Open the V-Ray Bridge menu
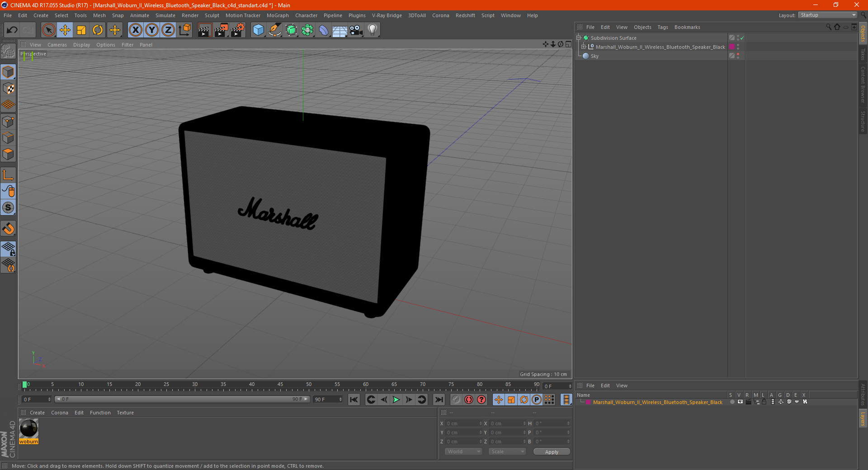868x470 pixels. tap(387, 15)
